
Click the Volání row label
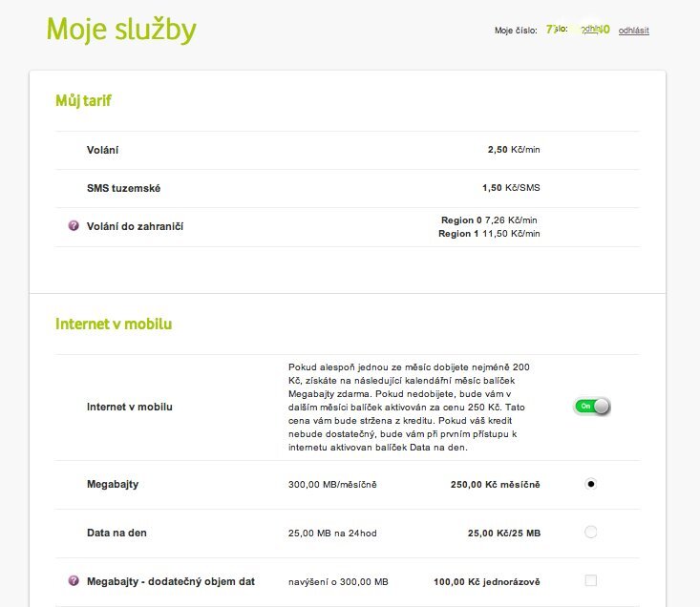click(x=102, y=150)
